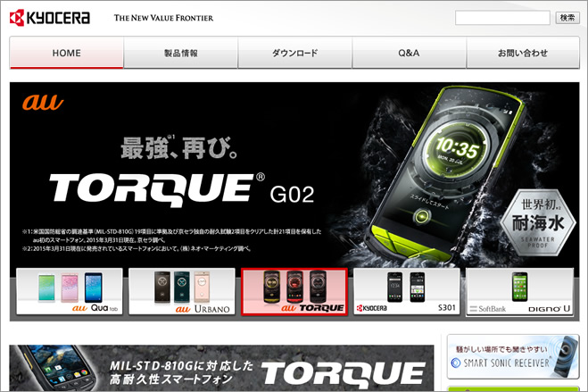Open the お問い合わせ tab
Image resolution: width=588 pixels, height=392 pixels.
(523, 53)
